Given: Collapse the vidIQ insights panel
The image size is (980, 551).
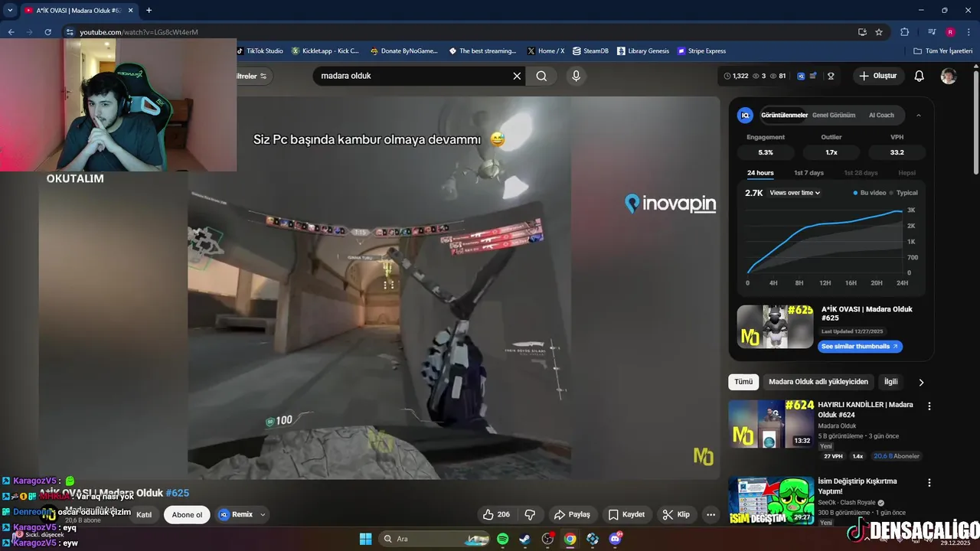Looking at the screenshot, I should [x=919, y=116].
